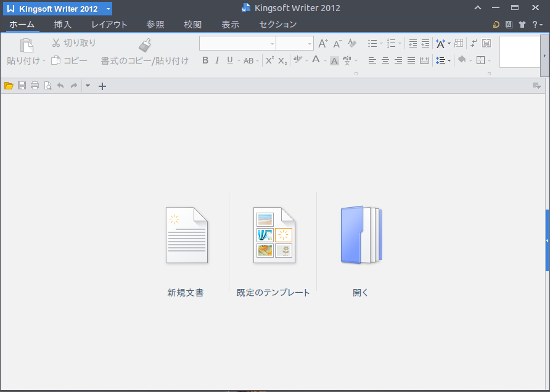
Task: Decrease font size with A- icon
Action: [x=337, y=43]
